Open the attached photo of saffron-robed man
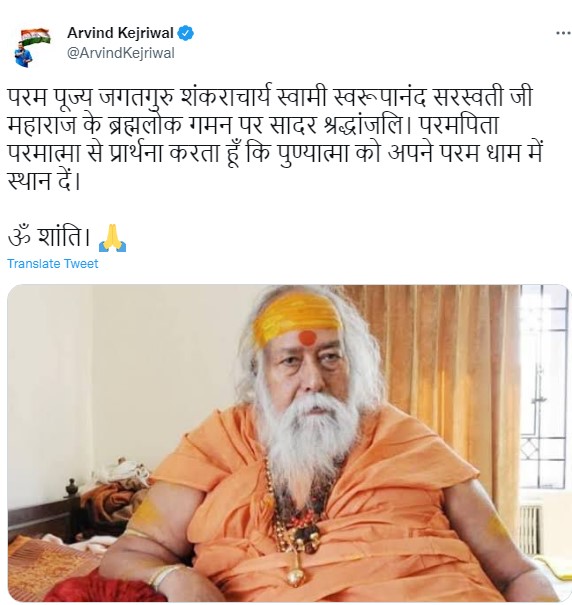Screen dimensions: 572x605 point(288,443)
